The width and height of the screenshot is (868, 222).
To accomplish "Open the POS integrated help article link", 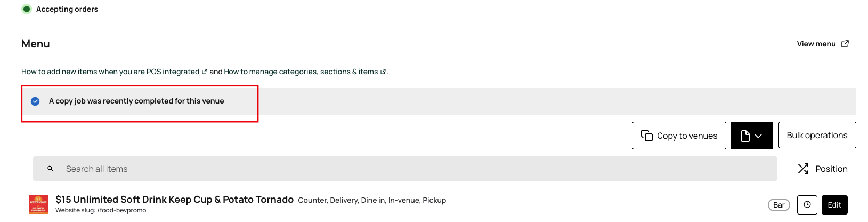I will tap(110, 72).
